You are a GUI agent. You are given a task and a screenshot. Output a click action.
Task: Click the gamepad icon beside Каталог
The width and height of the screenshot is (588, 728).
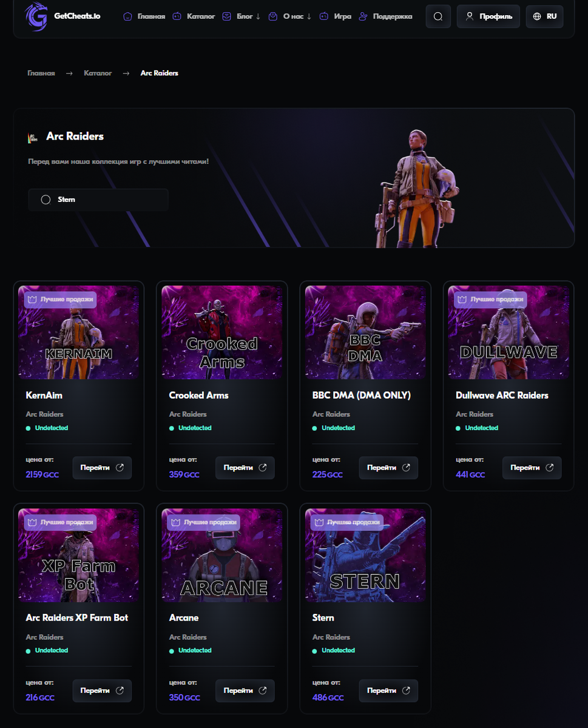(x=177, y=16)
